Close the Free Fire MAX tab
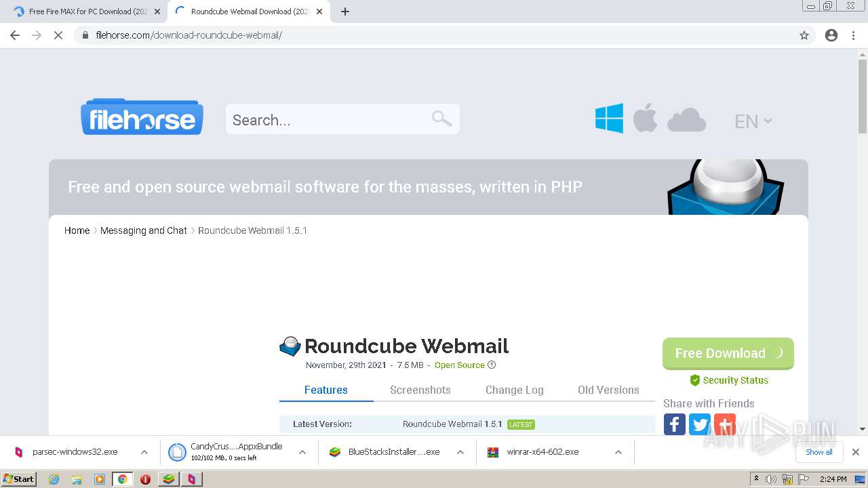Viewport: 868px width, 488px height. (x=157, y=12)
